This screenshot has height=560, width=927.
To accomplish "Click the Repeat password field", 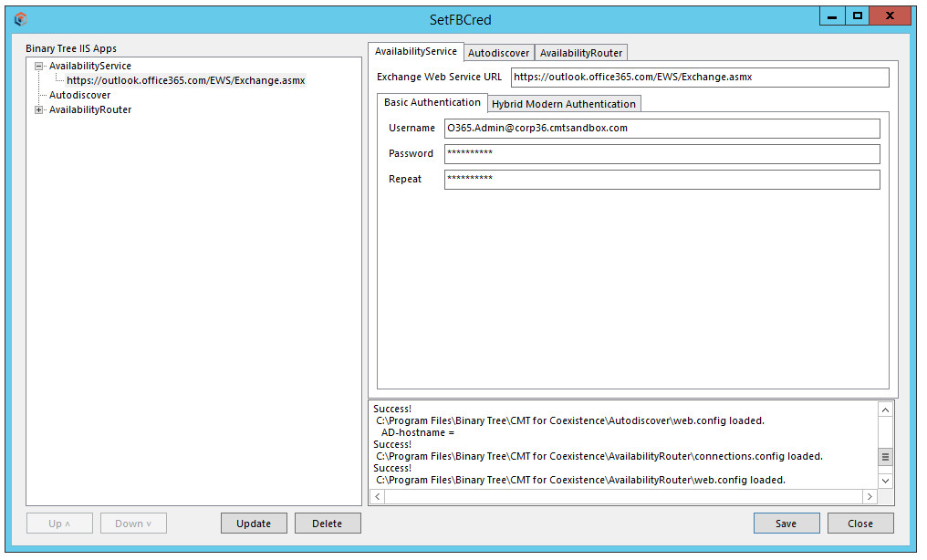I will (661, 180).
